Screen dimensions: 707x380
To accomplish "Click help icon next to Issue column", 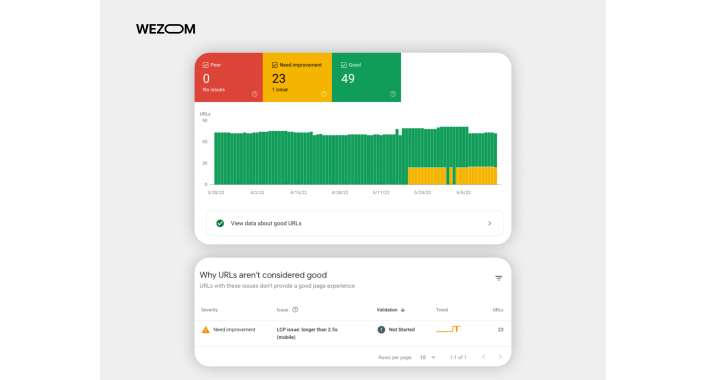I will (295, 310).
